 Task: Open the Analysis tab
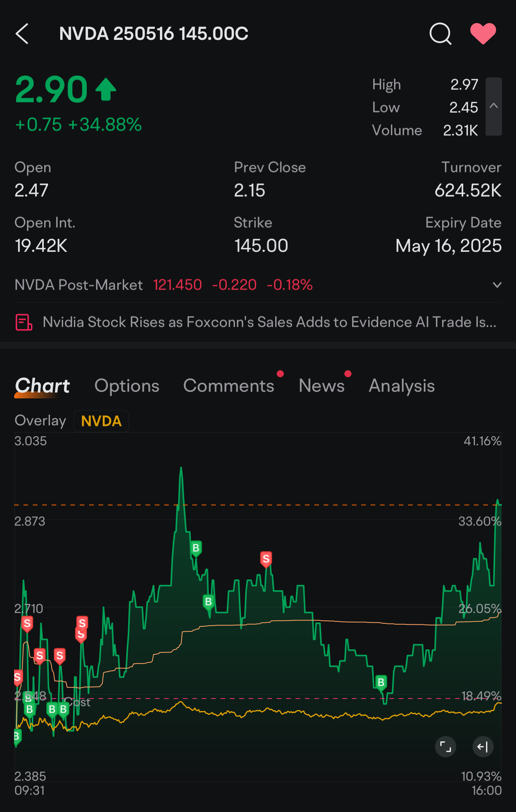[402, 386]
